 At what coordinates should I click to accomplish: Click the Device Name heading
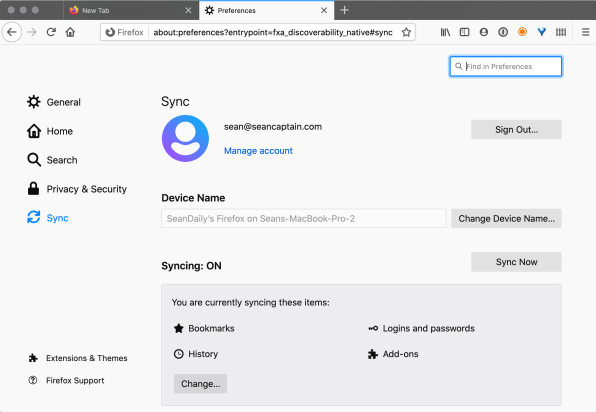click(x=193, y=198)
